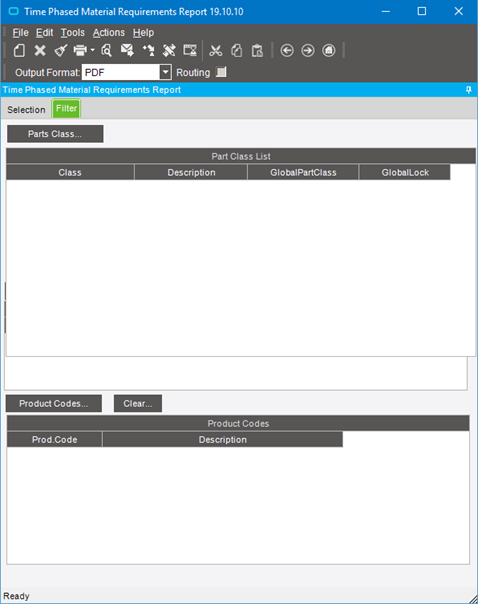Go back with left arrow icon
Viewport: 480px width, 604px height.
[287, 50]
